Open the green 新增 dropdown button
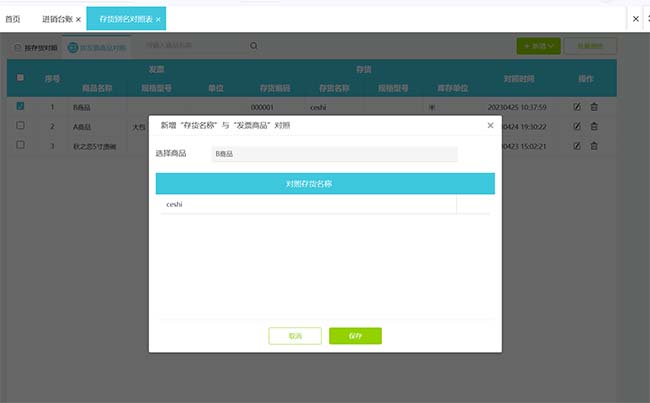The width and height of the screenshot is (650, 403). pyautogui.click(x=538, y=46)
